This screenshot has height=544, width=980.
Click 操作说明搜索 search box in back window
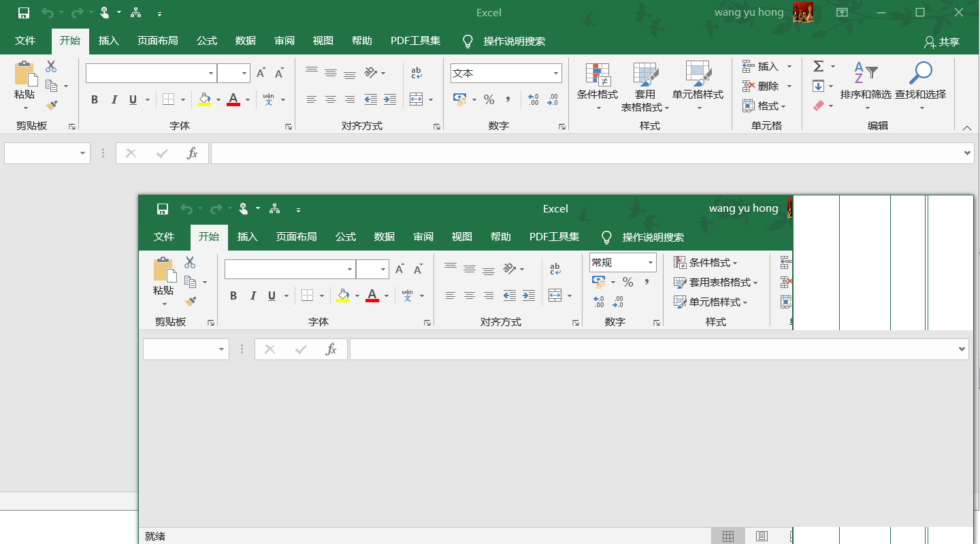514,42
